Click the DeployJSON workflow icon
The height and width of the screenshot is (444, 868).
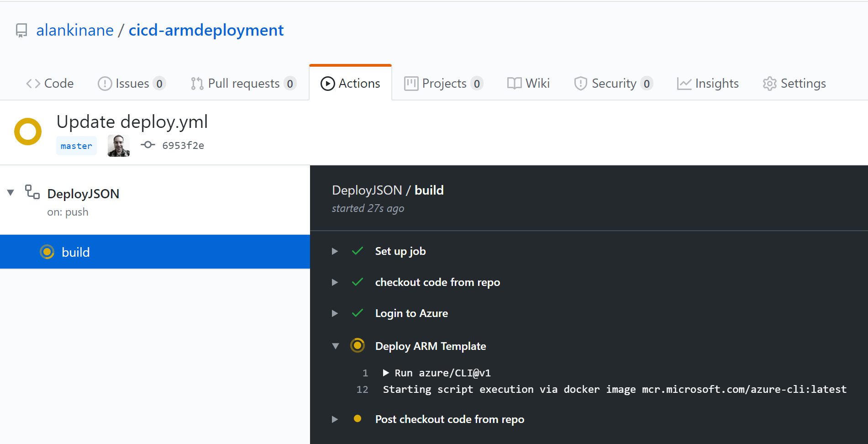click(32, 192)
